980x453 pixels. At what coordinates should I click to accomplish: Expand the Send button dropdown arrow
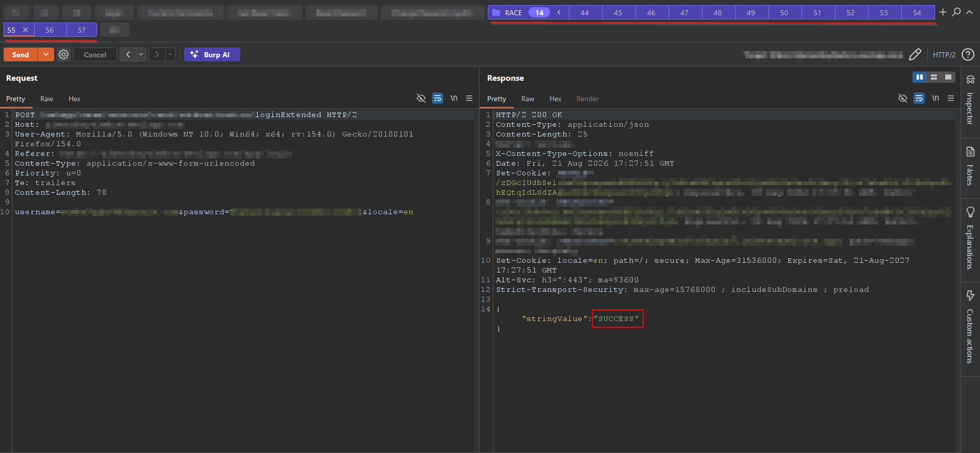point(46,55)
